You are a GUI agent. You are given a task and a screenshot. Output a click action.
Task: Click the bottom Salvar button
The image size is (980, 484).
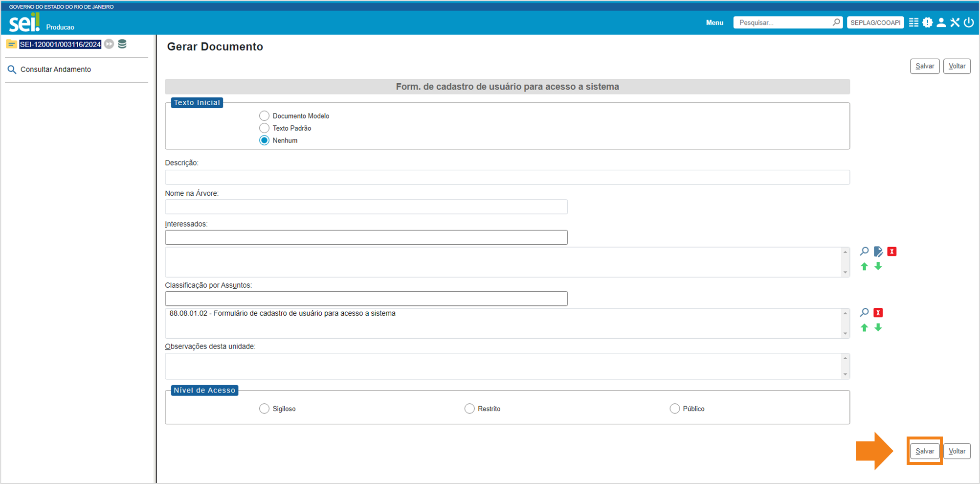point(924,451)
